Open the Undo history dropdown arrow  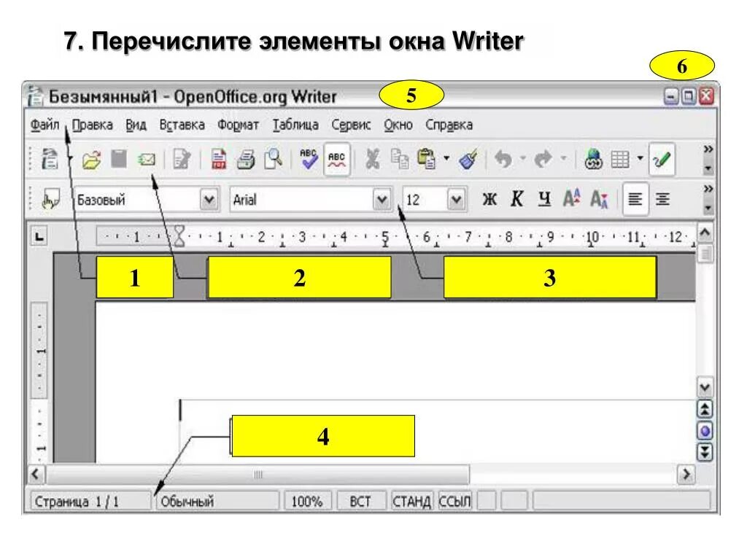(522, 158)
